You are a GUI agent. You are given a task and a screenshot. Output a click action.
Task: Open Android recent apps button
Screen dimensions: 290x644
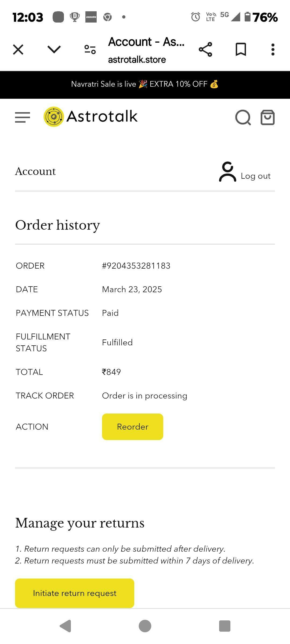point(225,626)
